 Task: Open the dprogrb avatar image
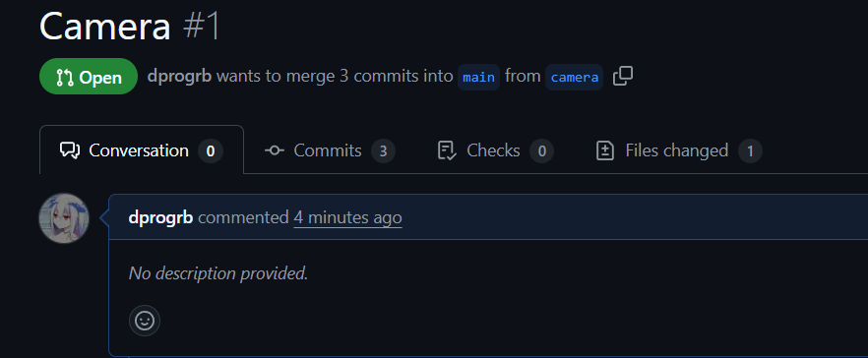click(64, 218)
